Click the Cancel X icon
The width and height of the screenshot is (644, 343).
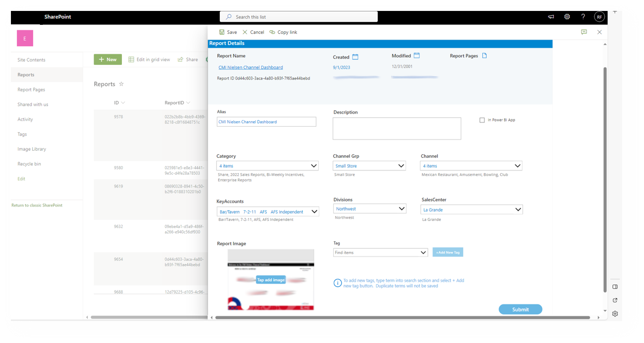[245, 32]
